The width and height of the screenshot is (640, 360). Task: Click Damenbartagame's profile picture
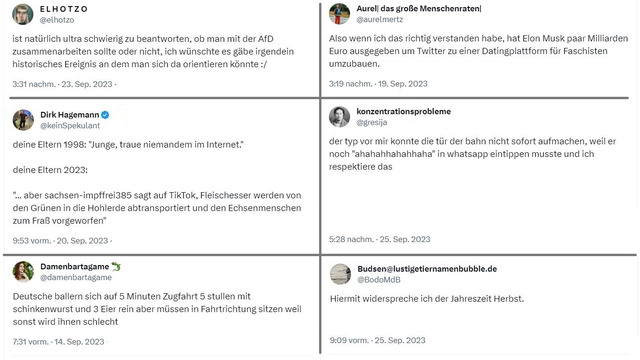coord(23,272)
